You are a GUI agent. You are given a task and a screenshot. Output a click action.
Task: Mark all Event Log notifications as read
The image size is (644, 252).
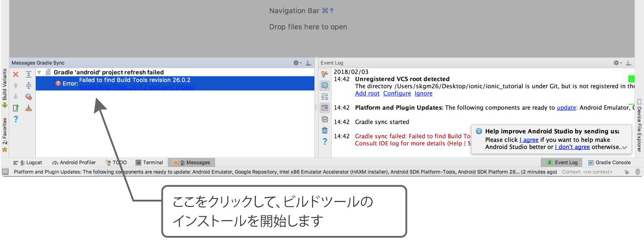(325, 119)
